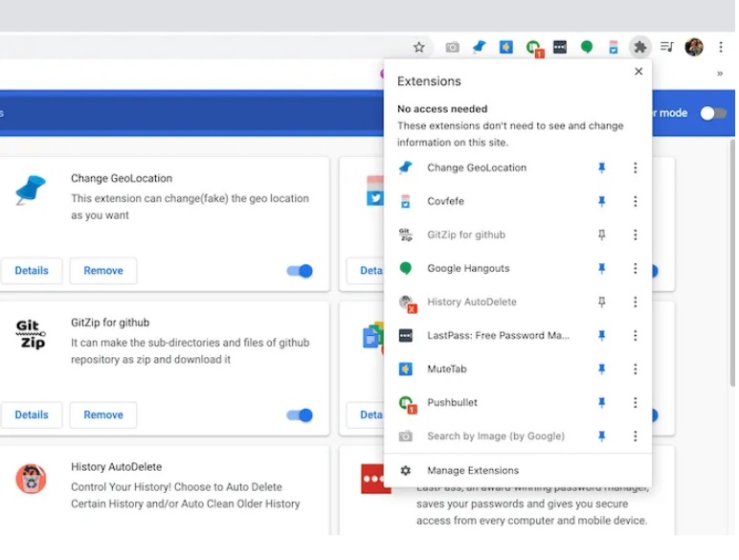This screenshot has width=739, height=560.
Task: Open the Chrome three-dot main menu
Action: pos(721,47)
